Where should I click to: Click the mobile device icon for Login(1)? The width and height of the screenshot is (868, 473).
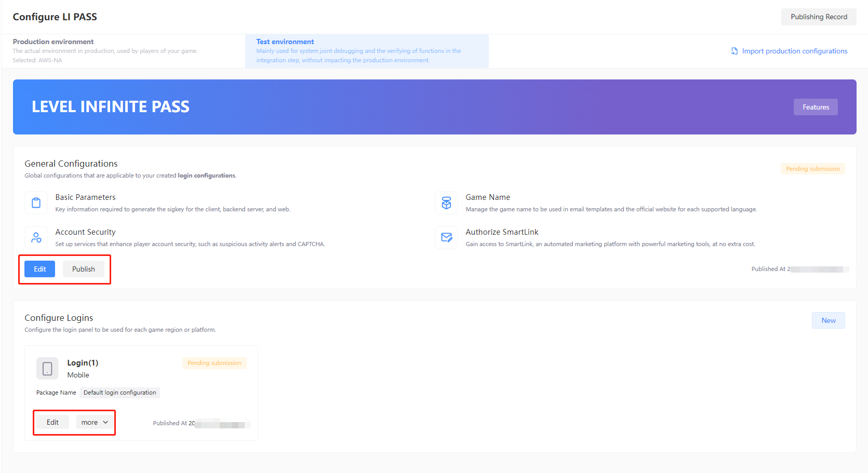(x=47, y=368)
